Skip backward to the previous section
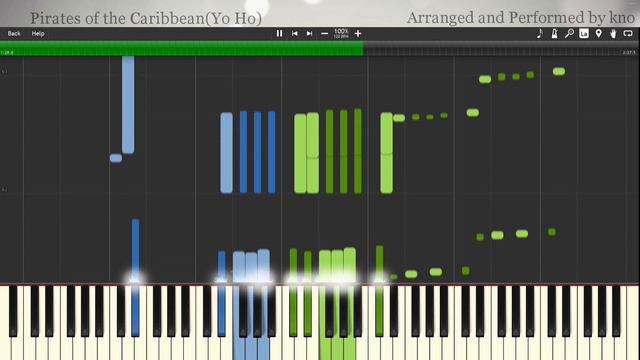This screenshot has height=360, width=640. (x=294, y=33)
